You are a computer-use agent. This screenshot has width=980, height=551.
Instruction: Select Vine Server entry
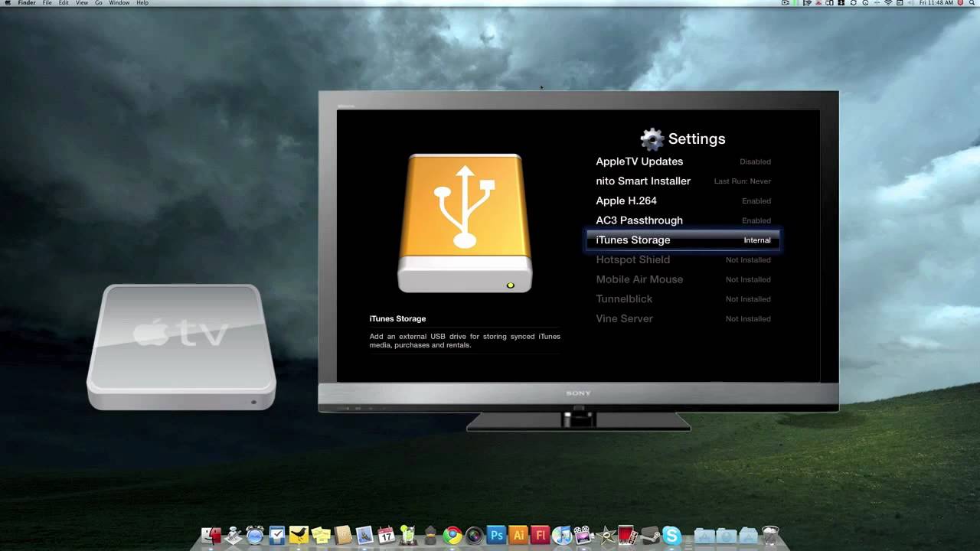click(683, 318)
